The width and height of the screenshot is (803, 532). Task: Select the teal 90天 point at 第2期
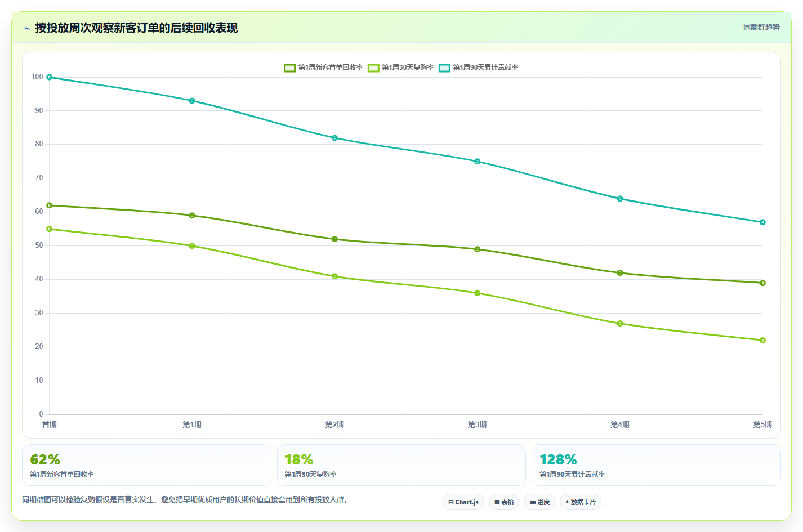(x=334, y=138)
